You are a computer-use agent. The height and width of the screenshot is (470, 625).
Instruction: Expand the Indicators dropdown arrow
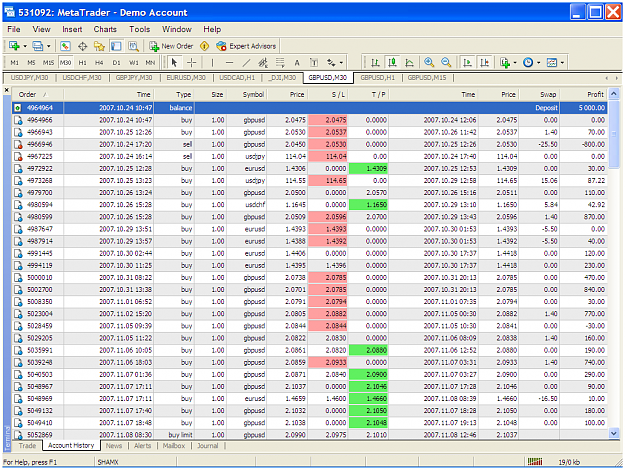[515, 63]
